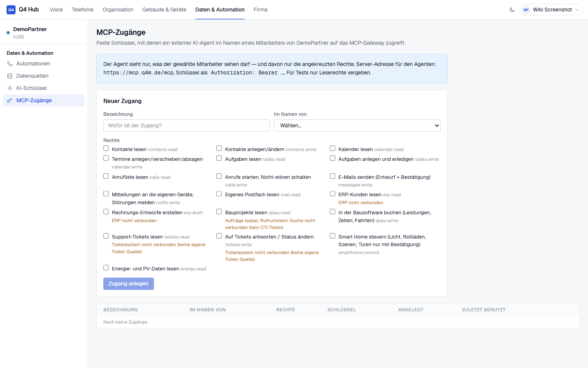This screenshot has width=588, height=368.
Task: Check Bauprojekte lesen qbau:read
Action: (x=219, y=212)
